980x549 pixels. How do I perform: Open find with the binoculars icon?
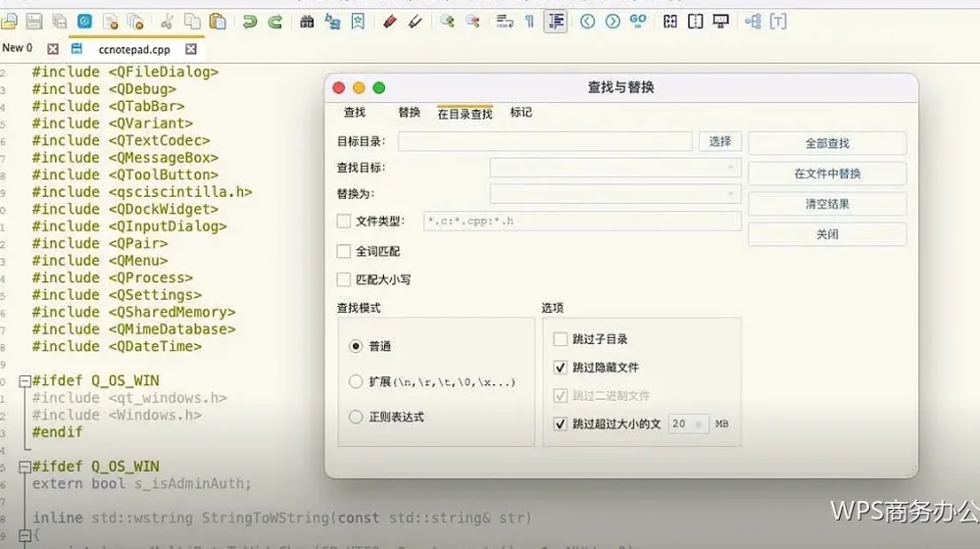tap(307, 22)
